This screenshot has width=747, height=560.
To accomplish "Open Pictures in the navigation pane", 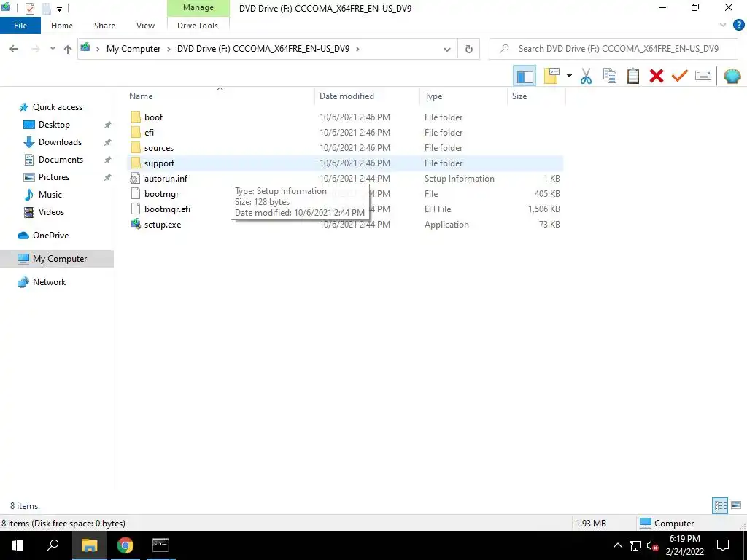I will (x=54, y=177).
